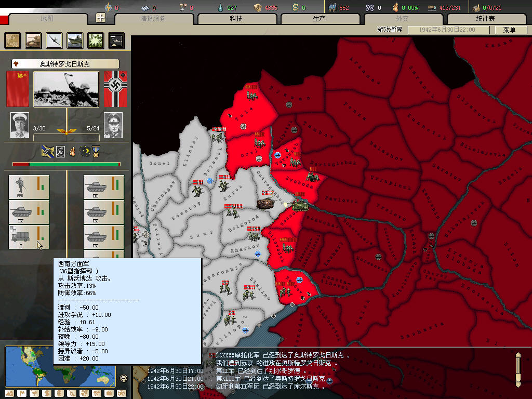Click the medal modifier icon
Screen dimensions: 532x399
[x=96, y=152]
